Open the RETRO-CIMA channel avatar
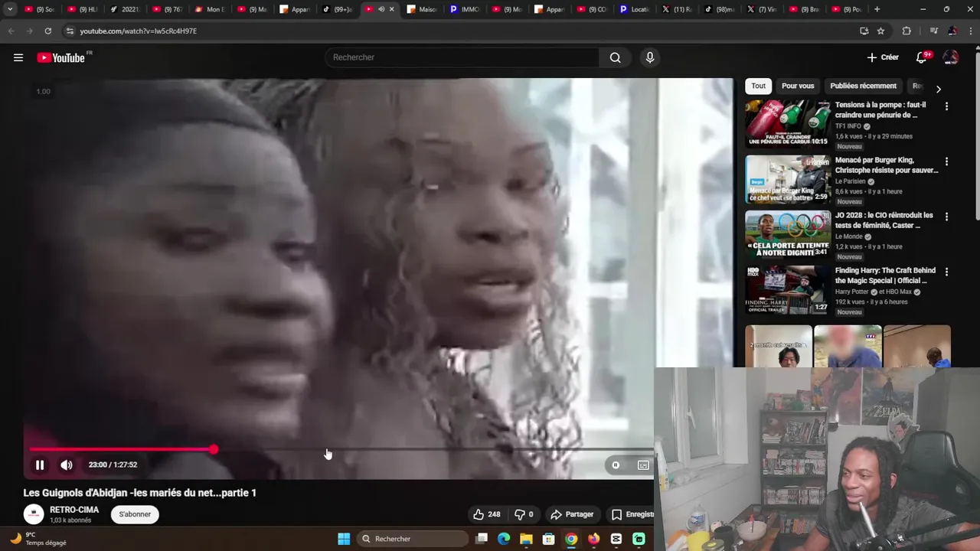Viewport: 980px width, 551px height. click(x=34, y=514)
